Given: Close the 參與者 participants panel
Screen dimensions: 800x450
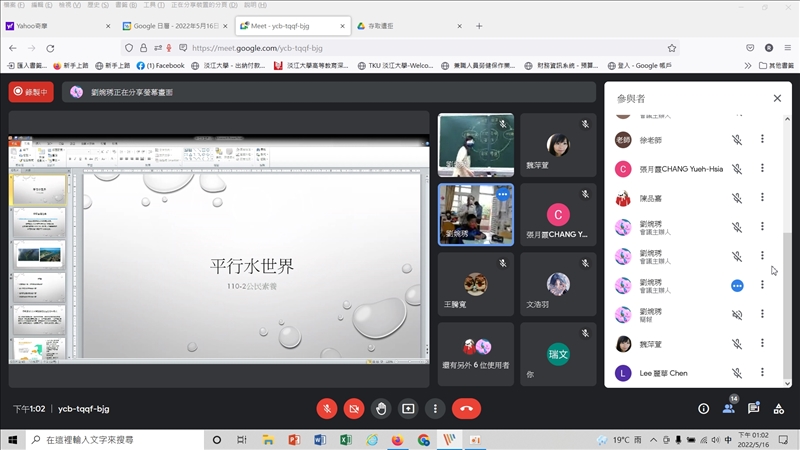Looking at the screenshot, I should pyautogui.click(x=777, y=98).
